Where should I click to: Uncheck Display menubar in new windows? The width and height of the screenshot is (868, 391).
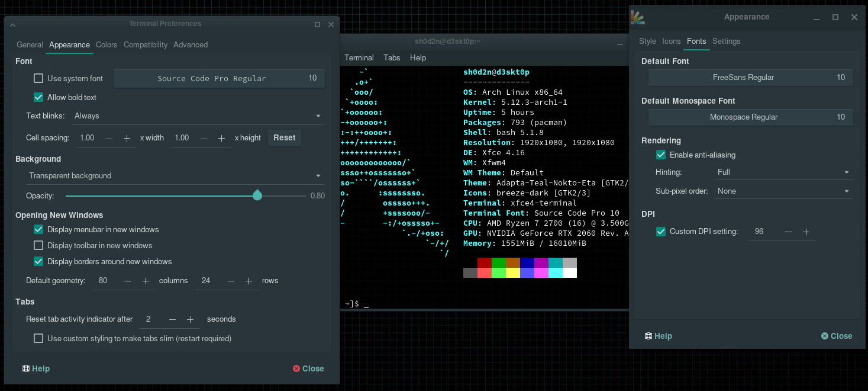pos(38,229)
